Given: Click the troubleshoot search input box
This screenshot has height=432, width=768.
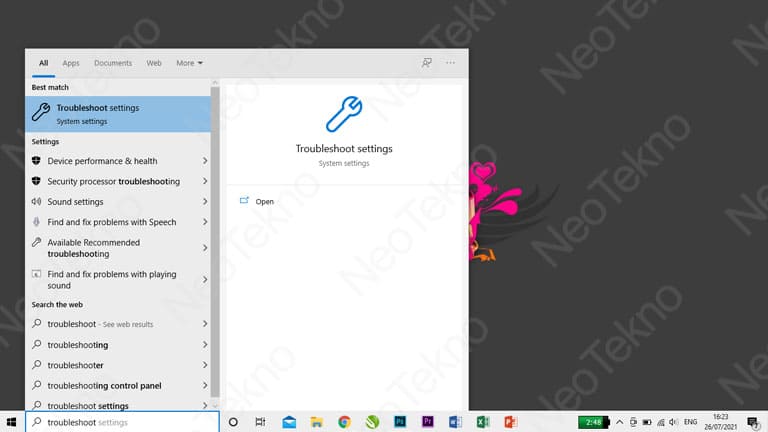Looking at the screenshot, I should click(x=120, y=422).
